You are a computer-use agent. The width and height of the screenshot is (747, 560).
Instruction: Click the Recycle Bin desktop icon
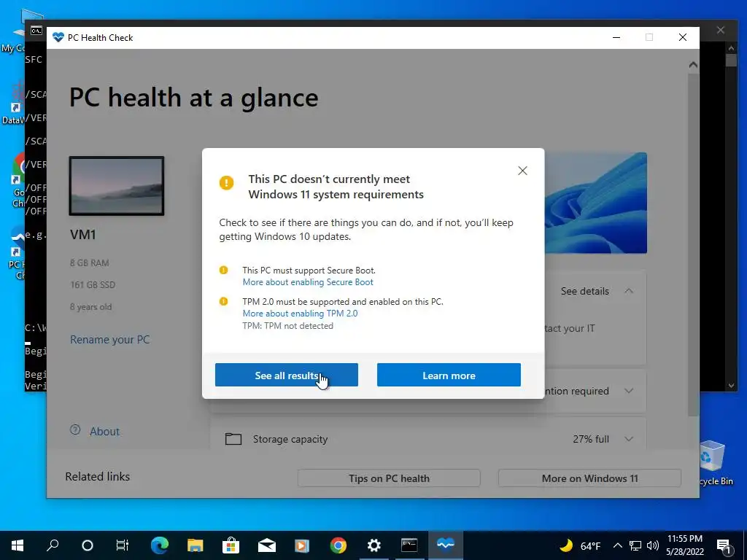point(715,462)
